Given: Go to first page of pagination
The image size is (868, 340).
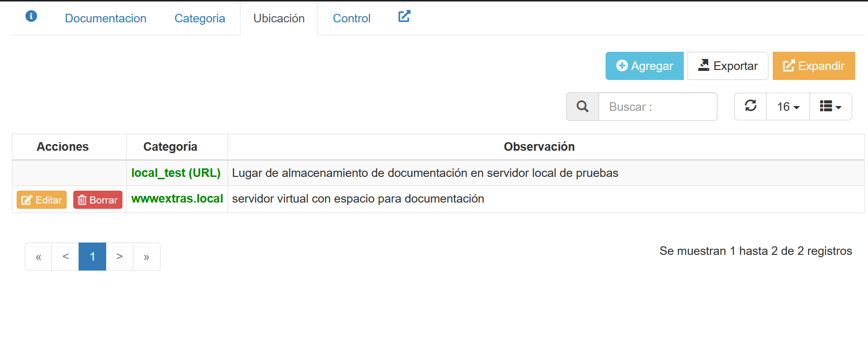Looking at the screenshot, I should pos(39,257).
